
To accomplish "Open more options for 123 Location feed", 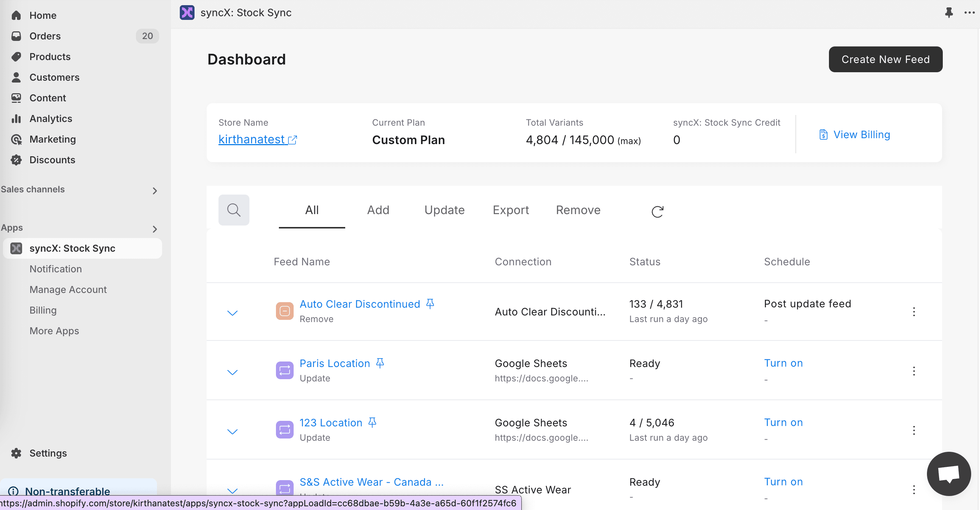I will pyautogui.click(x=914, y=430).
